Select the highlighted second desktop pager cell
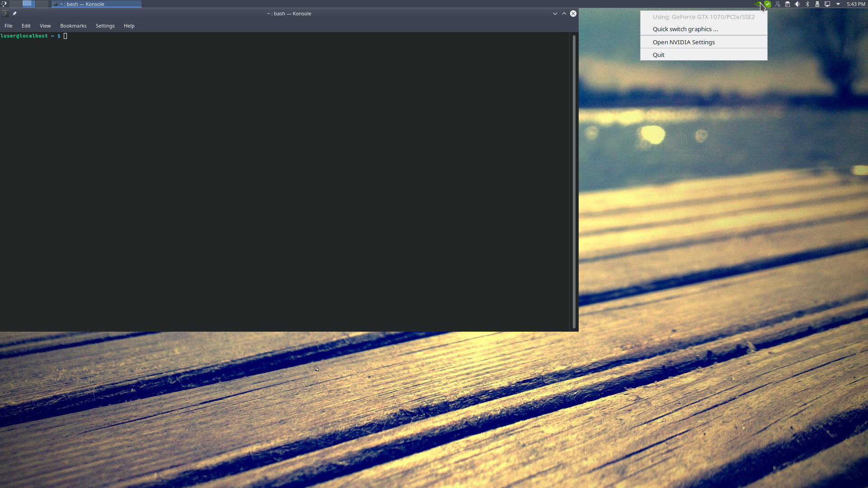Viewport: 868px width, 488px height. pyautogui.click(x=28, y=4)
